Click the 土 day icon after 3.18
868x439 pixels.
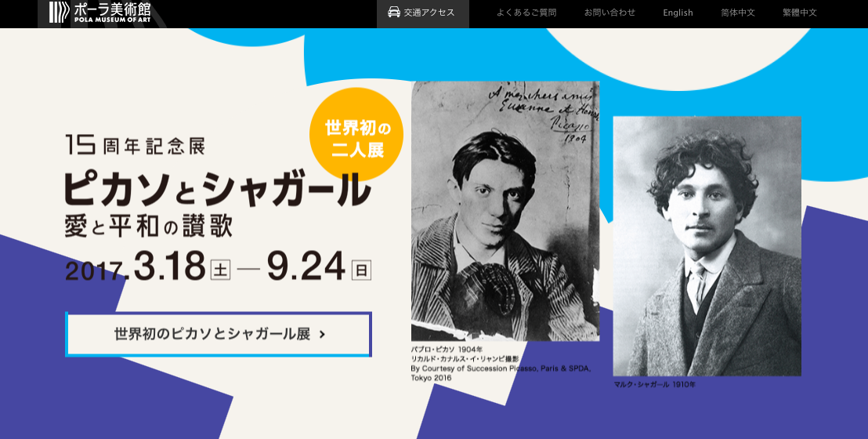221,270
